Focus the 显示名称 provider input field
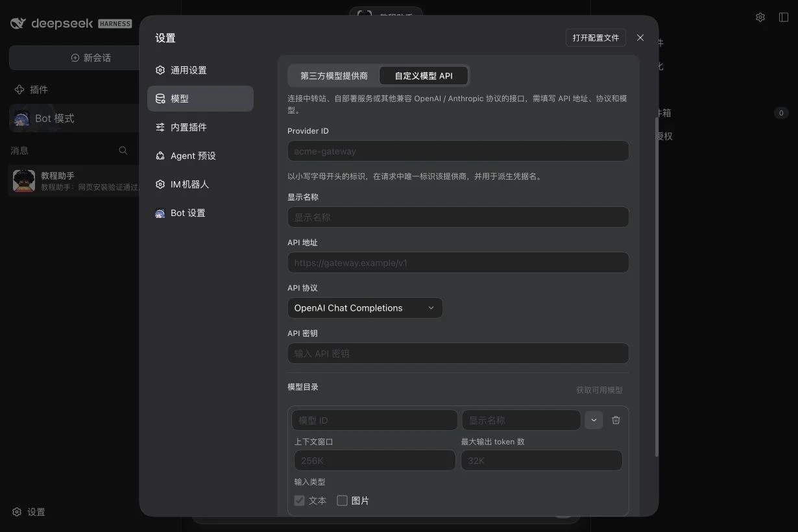Image resolution: width=798 pixels, height=532 pixels. pyautogui.click(x=458, y=217)
